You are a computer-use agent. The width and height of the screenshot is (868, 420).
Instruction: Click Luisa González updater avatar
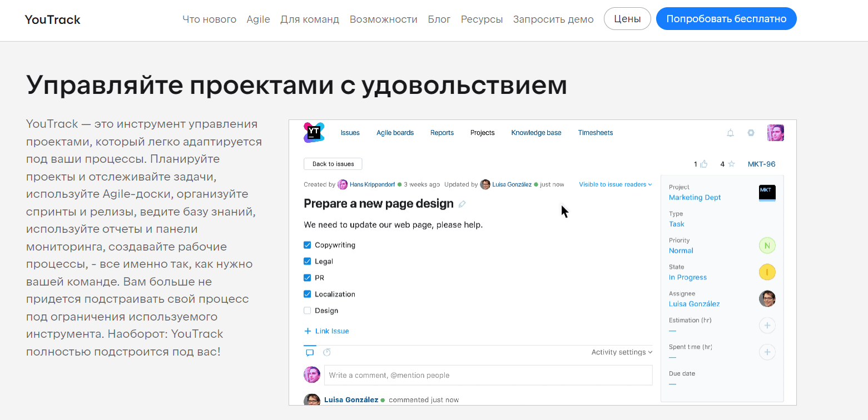485,184
